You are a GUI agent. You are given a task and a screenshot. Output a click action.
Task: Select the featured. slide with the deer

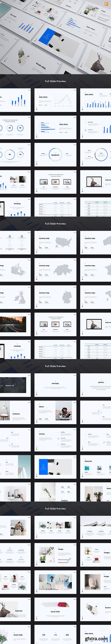point(16,610)
